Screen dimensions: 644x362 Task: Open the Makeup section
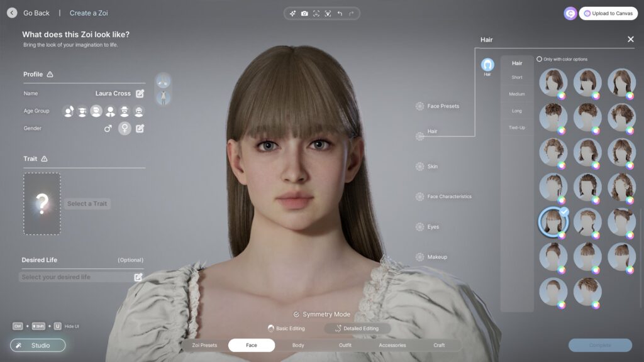tap(436, 257)
